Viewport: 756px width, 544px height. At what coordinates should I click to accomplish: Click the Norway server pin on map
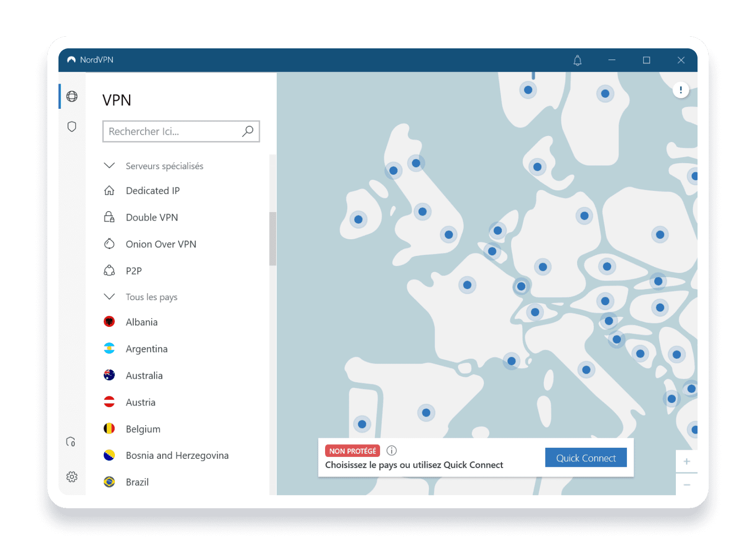tap(528, 90)
